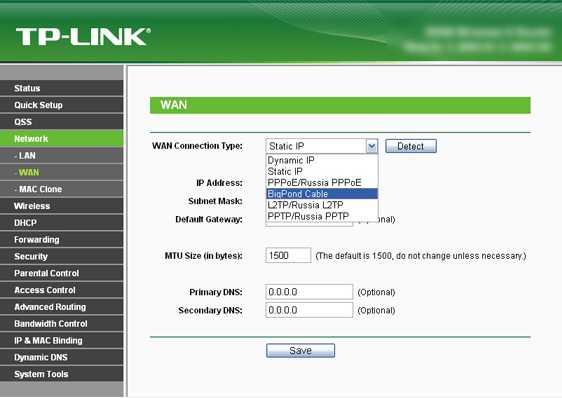The width and height of the screenshot is (562, 398).
Task: Click the 'Subnet Mask:' label
Action: pos(215,201)
